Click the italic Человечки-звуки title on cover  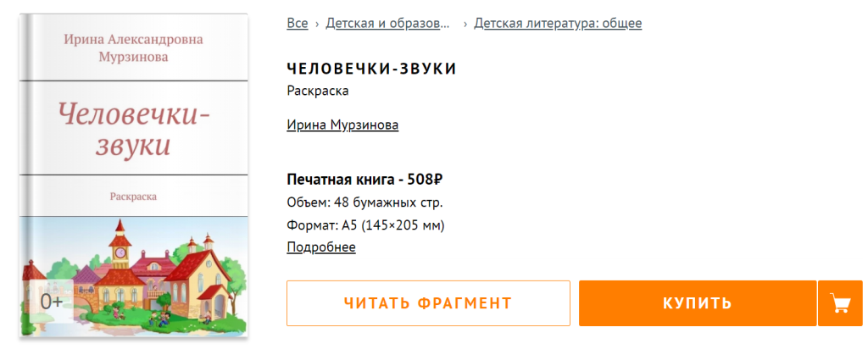click(x=133, y=130)
